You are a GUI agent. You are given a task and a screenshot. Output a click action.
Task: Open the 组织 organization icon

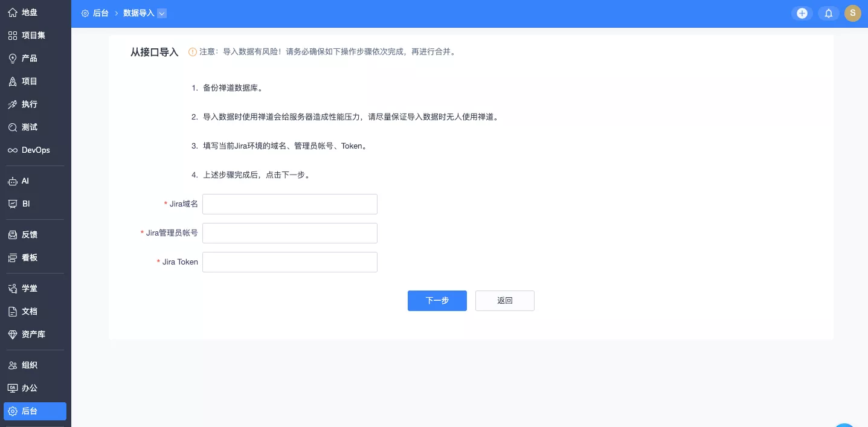tap(12, 365)
